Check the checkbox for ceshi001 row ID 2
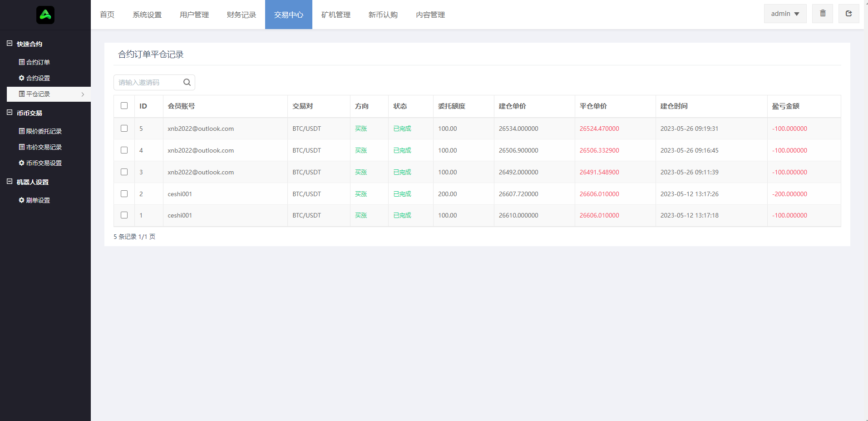Screen dimensions: 868x421 tap(124, 193)
